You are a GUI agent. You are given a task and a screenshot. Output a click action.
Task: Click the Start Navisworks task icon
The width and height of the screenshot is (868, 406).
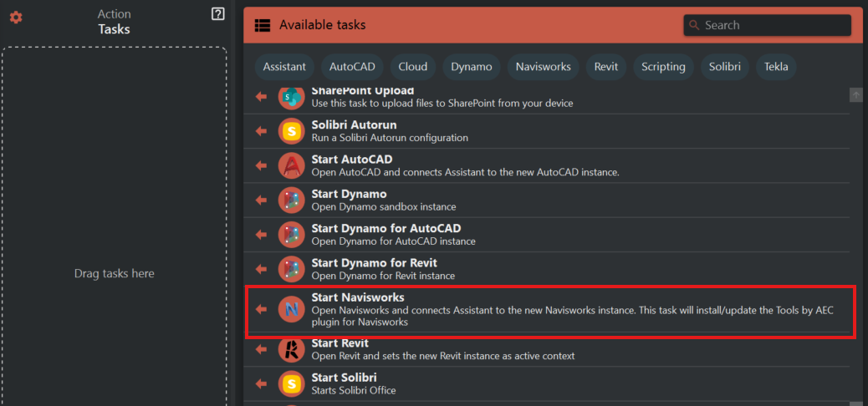[x=291, y=309]
